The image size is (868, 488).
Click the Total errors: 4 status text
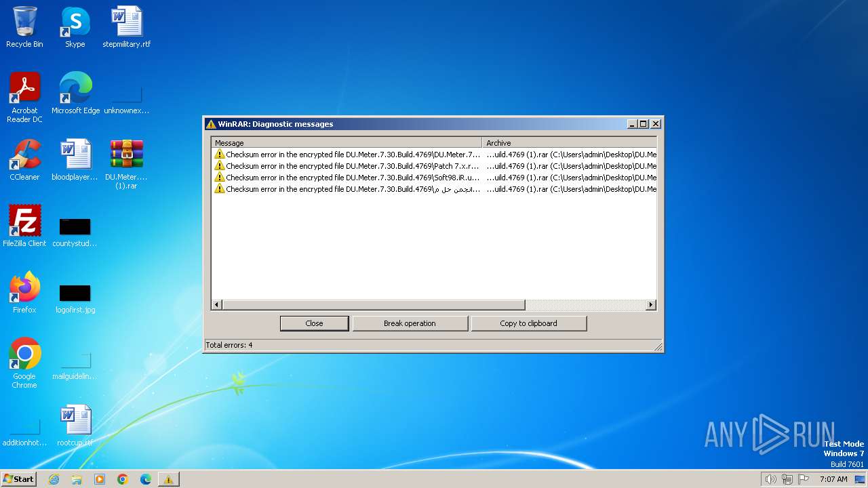pyautogui.click(x=229, y=345)
